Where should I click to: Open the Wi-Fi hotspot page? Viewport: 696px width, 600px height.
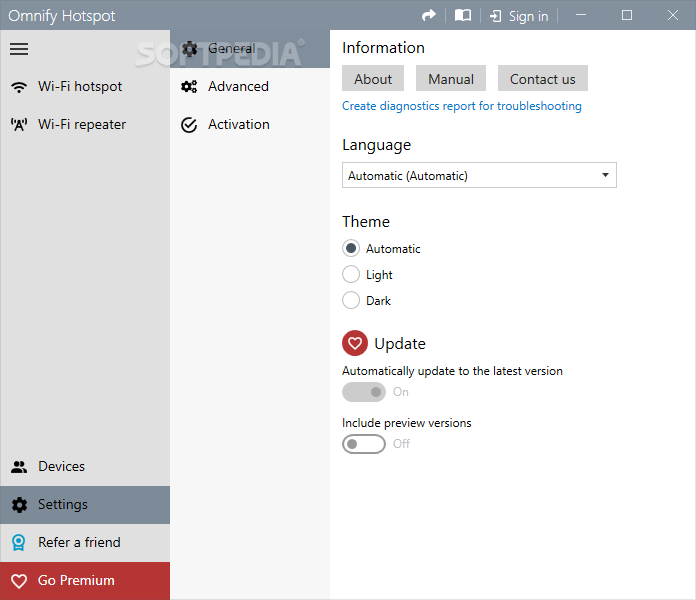[x=85, y=87]
